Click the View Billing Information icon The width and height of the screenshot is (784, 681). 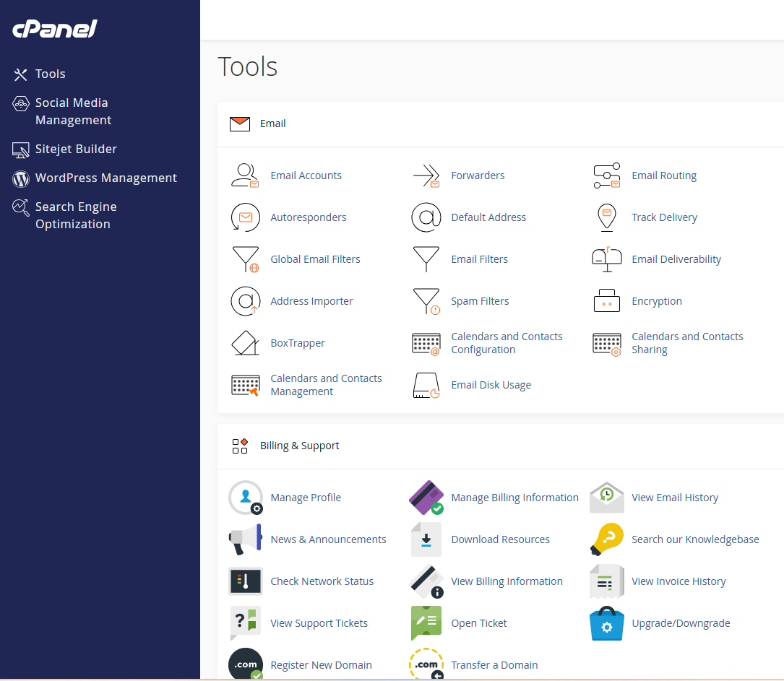click(426, 581)
